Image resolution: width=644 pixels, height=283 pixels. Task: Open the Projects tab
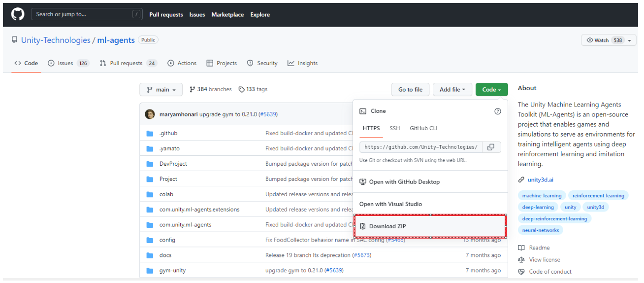pos(222,63)
